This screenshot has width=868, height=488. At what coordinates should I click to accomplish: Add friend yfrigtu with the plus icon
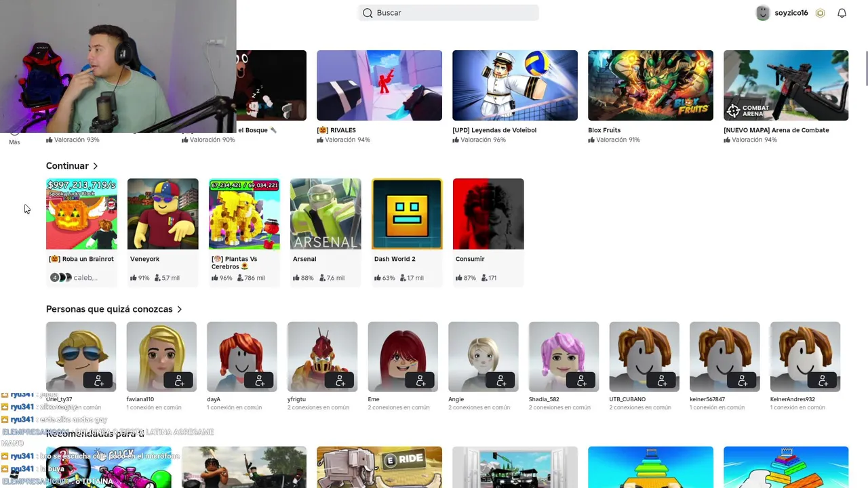[340, 382]
